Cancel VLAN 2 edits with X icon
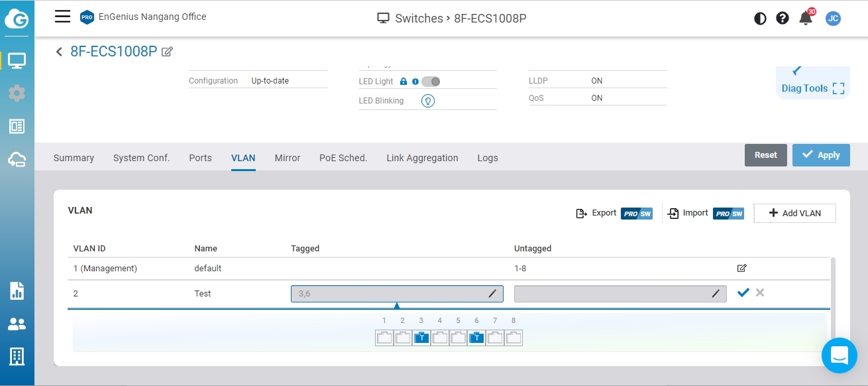 coord(760,292)
